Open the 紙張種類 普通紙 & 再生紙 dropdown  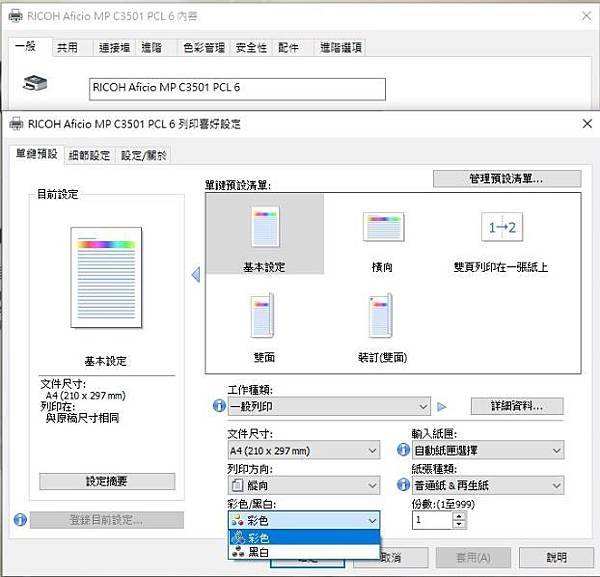[488, 486]
